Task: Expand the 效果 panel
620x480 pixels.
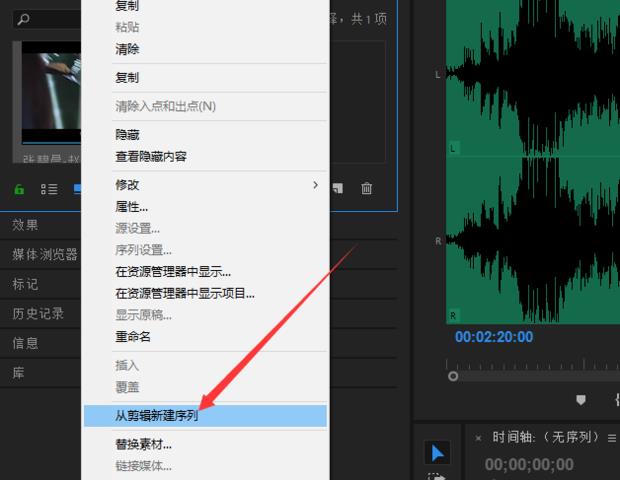Action: click(x=26, y=225)
